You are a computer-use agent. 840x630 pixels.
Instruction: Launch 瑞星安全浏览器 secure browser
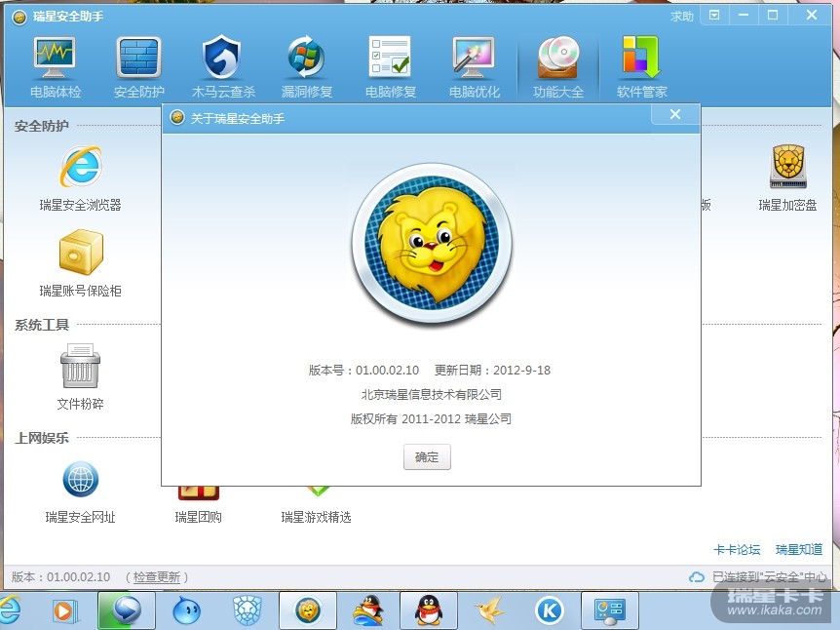pyautogui.click(x=80, y=178)
